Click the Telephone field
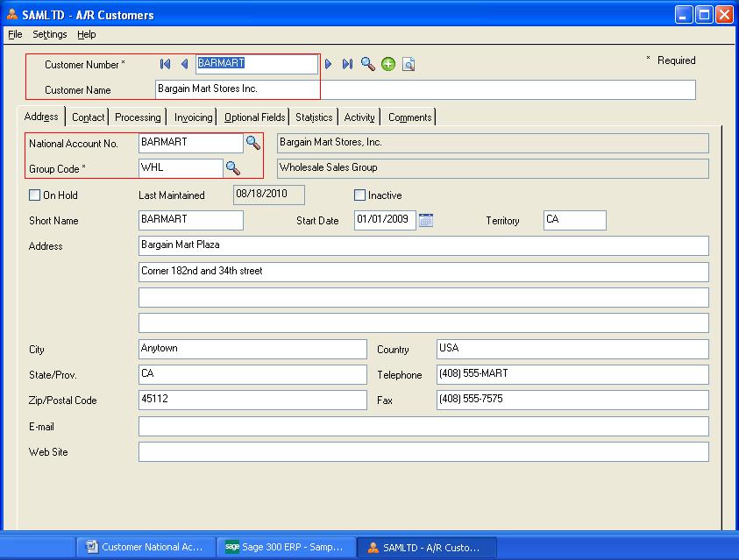The height and width of the screenshot is (560, 739). 572,374
